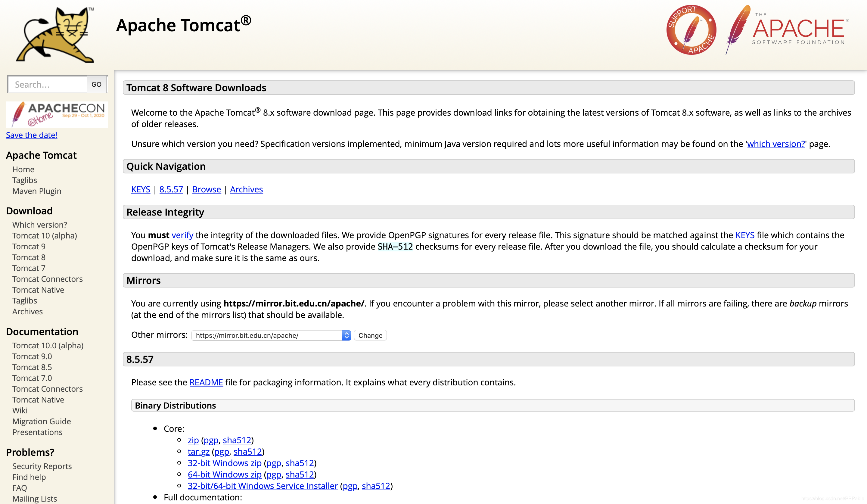Click the GO search button

click(97, 84)
